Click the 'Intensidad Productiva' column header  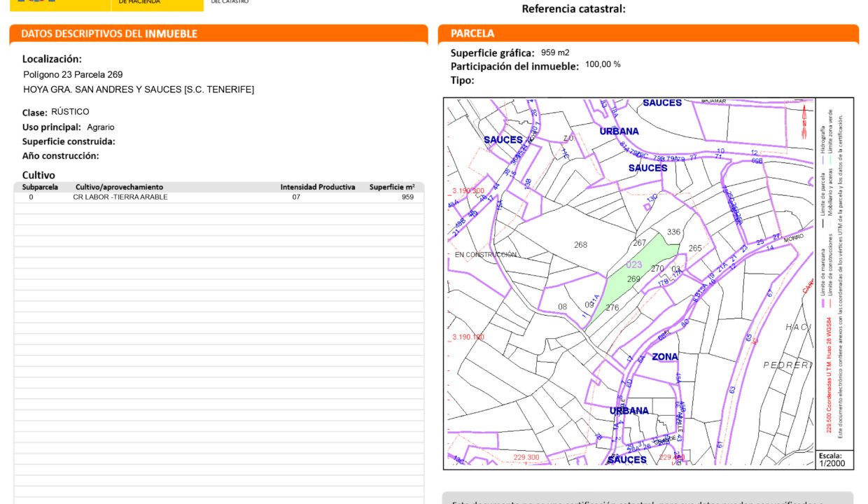coord(318,187)
